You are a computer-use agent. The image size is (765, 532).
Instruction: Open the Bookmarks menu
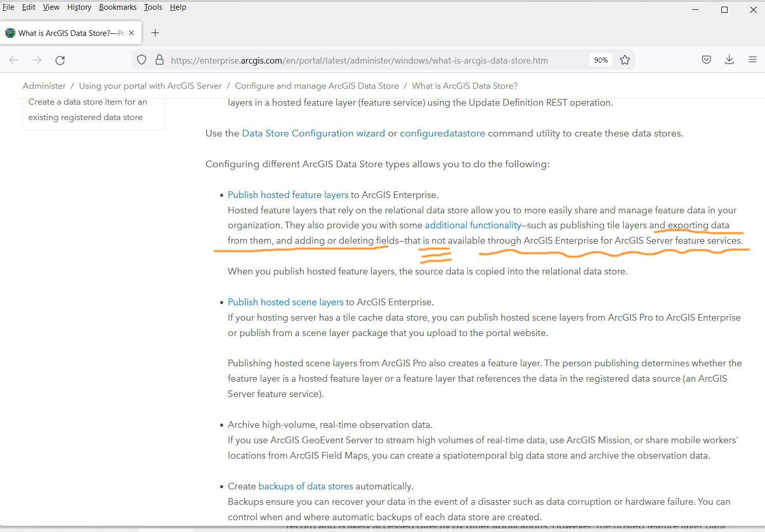(117, 7)
